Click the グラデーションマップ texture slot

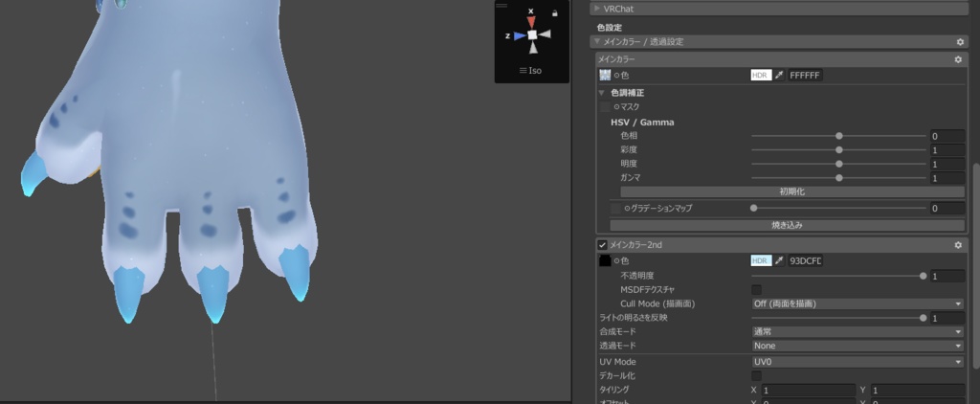click(616, 209)
